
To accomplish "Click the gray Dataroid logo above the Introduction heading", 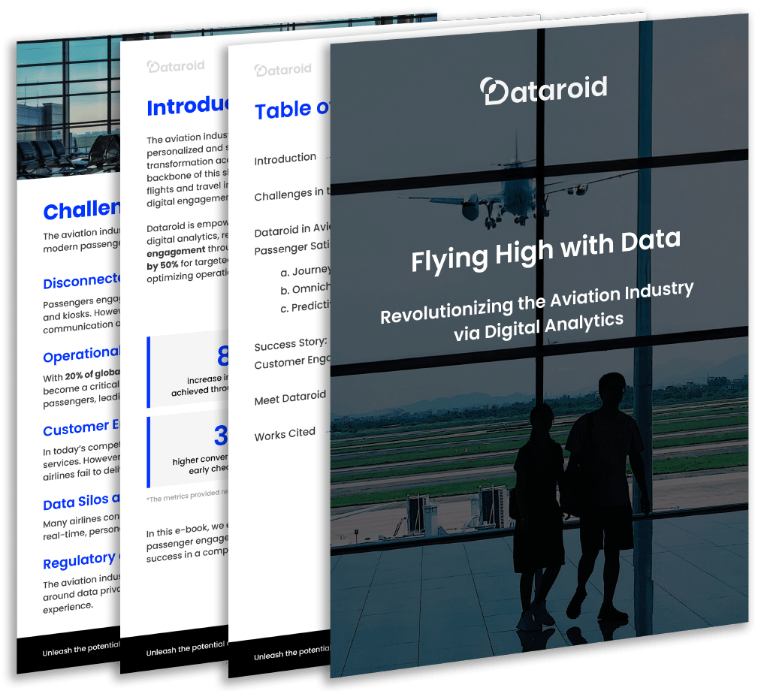I will [175, 66].
